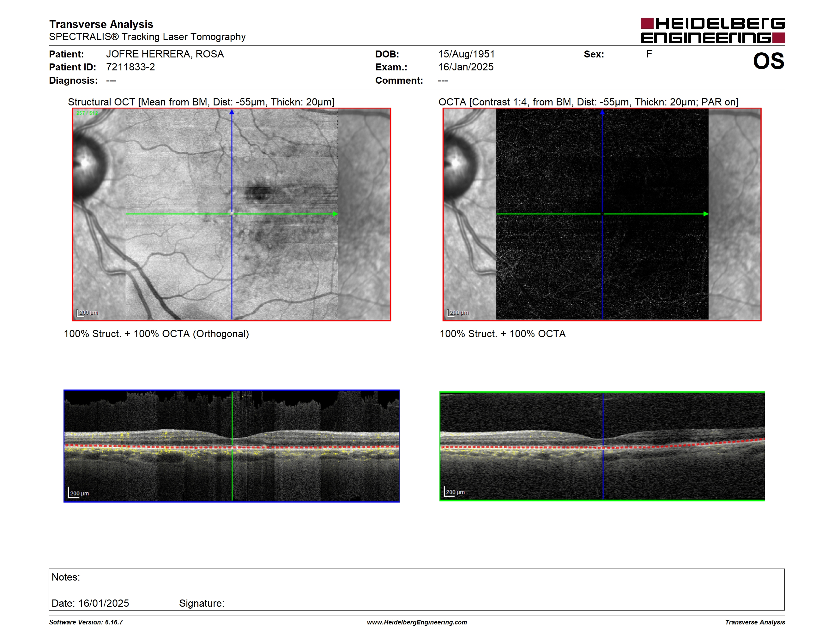Click the green arrowhead in Structural OCT image

click(x=335, y=214)
